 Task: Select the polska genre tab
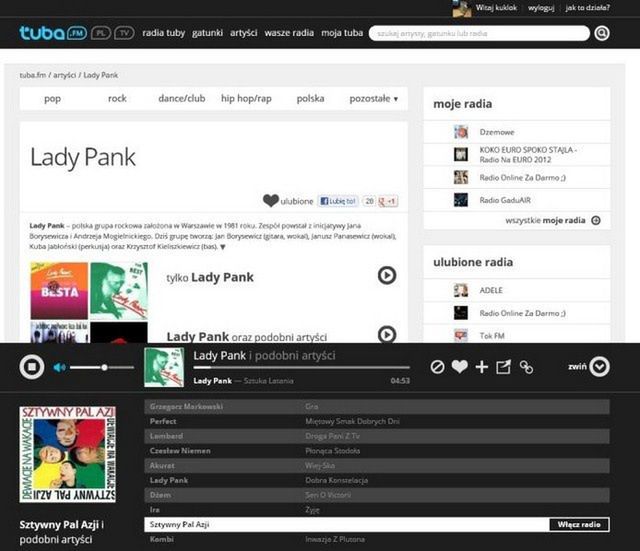[x=310, y=98]
